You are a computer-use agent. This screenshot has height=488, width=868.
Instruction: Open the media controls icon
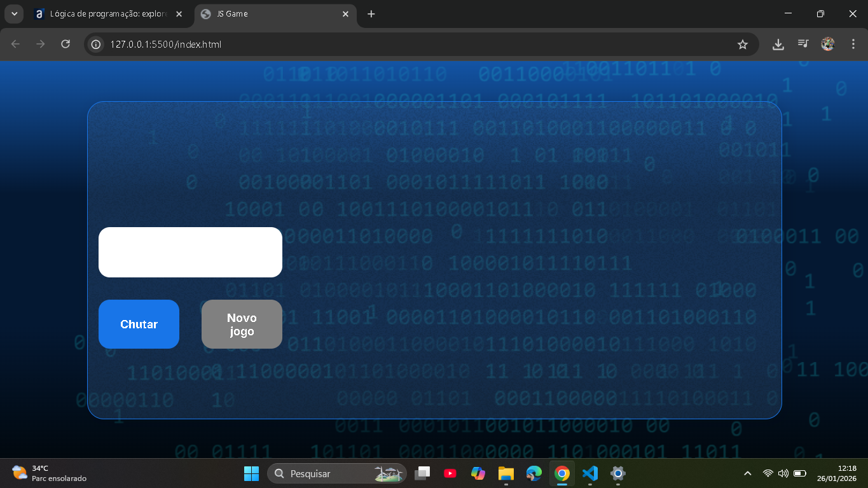click(x=803, y=45)
